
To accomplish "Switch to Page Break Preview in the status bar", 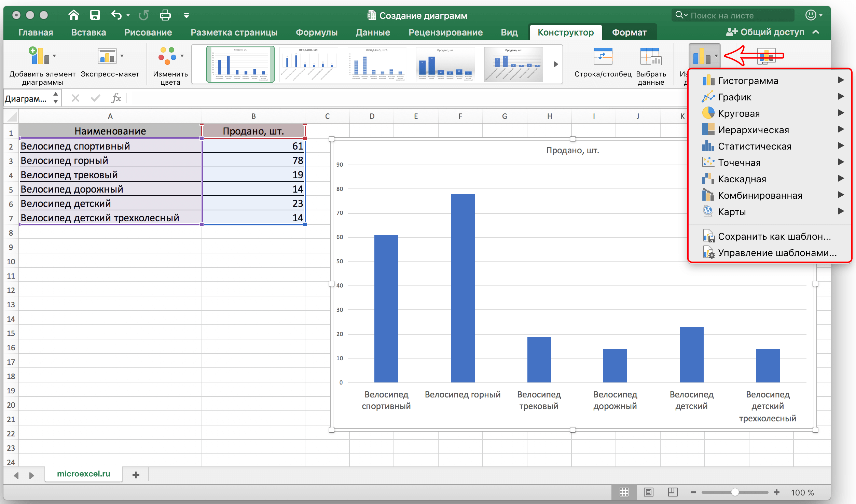I will (x=673, y=492).
